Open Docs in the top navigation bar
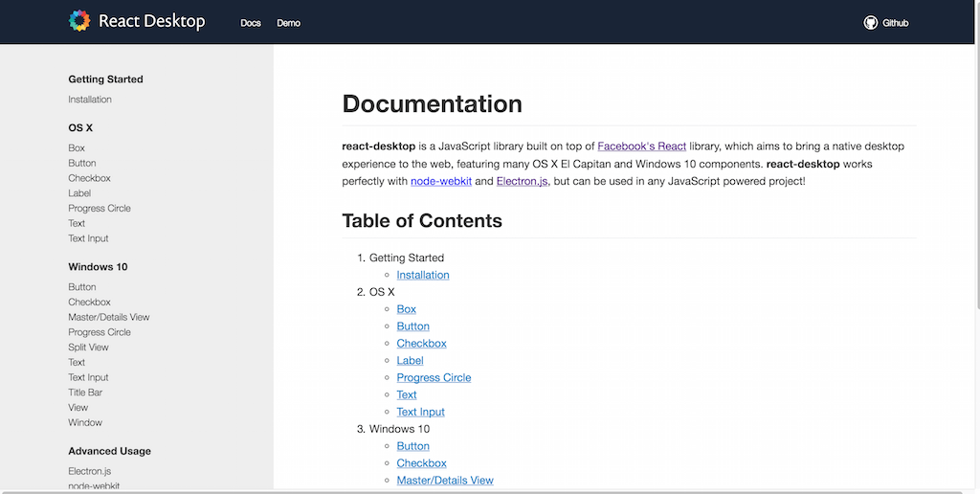The width and height of the screenshot is (980, 494). pyautogui.click(x=251, y=23)
